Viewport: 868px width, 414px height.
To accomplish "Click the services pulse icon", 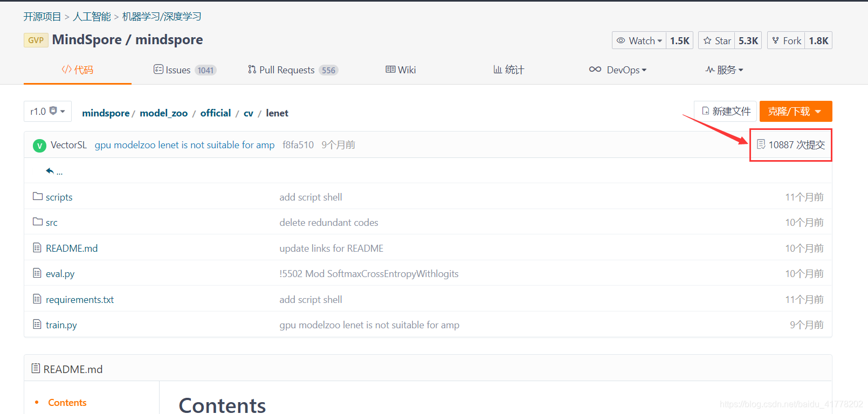I will tap(710, 70).
